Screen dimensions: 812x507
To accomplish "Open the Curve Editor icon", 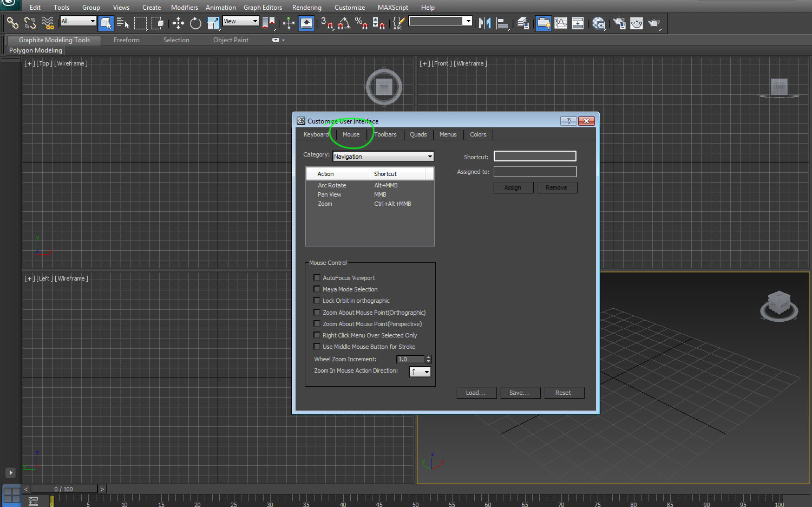I will [x=561, y=23].
